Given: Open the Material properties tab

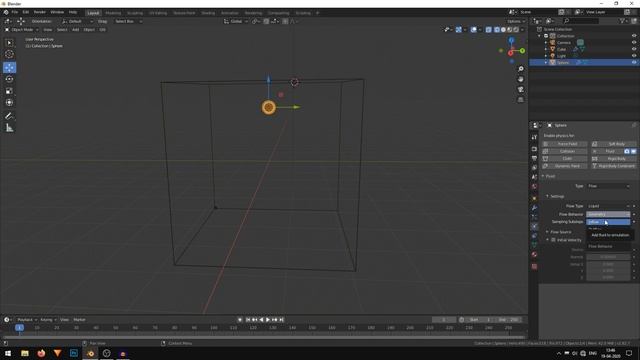Looking at the screenshot, I should (x=534, y=254).
